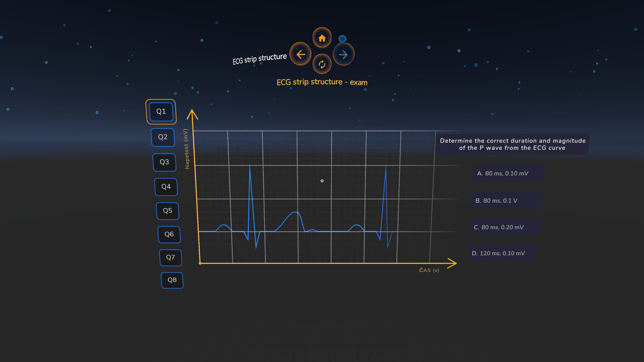This screenshot has width=644, height=362.
Task: Switch to question Q2
Action: [163, 137]
